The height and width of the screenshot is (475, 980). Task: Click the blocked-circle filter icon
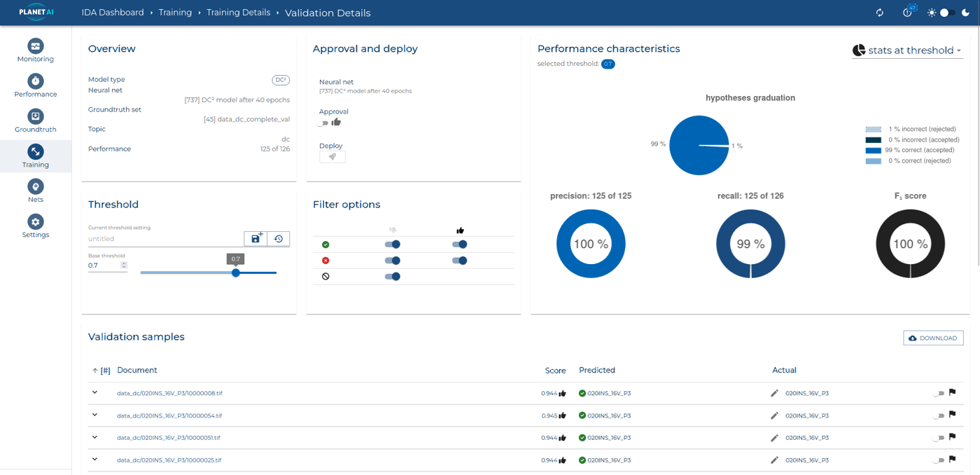pos(325,277)
